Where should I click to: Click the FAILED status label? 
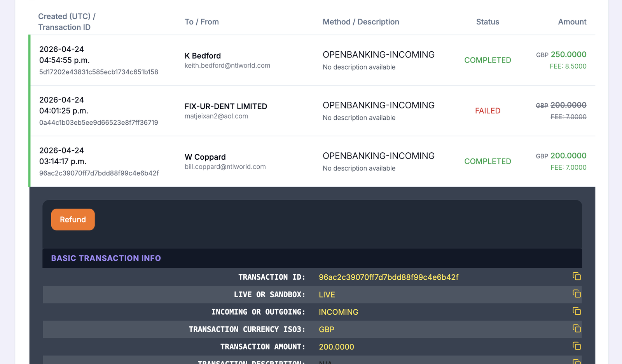(x=487, y=111)
